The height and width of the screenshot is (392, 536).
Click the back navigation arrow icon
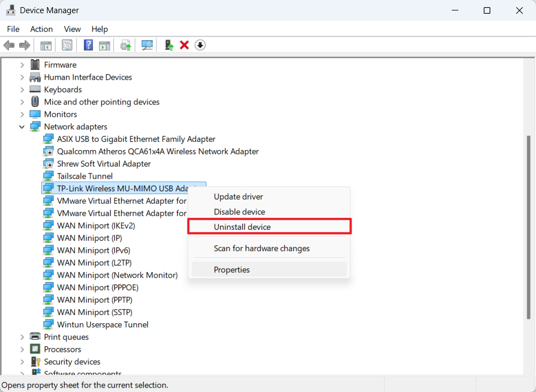[x=9, y=45]
